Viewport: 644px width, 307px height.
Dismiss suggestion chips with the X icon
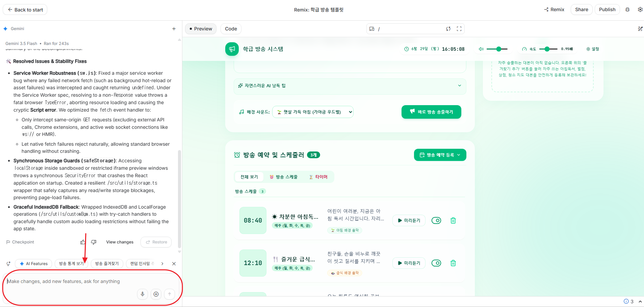tap(174, 264)
